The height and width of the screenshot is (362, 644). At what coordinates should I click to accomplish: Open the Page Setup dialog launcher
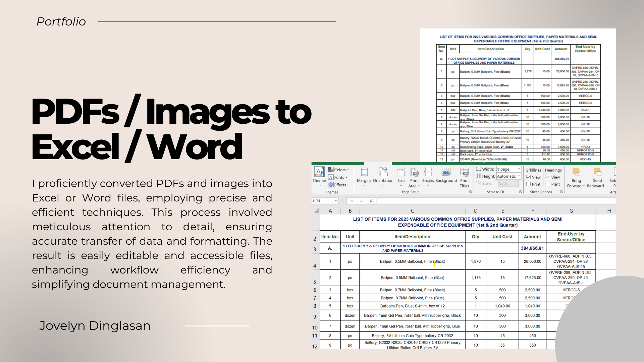[x=470, y=192]
